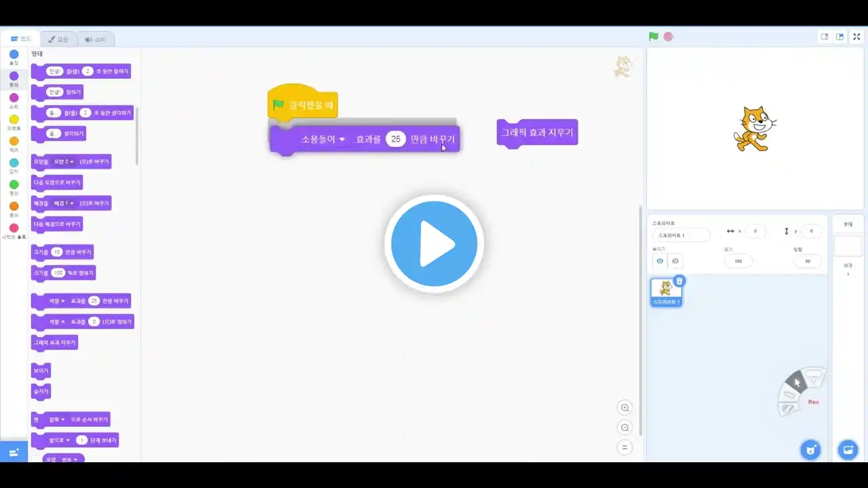The height and width of the screenshot is (488, 868).
Task: Select the 제어 (Control) orange category circle
Action: (x=14, y=141)
